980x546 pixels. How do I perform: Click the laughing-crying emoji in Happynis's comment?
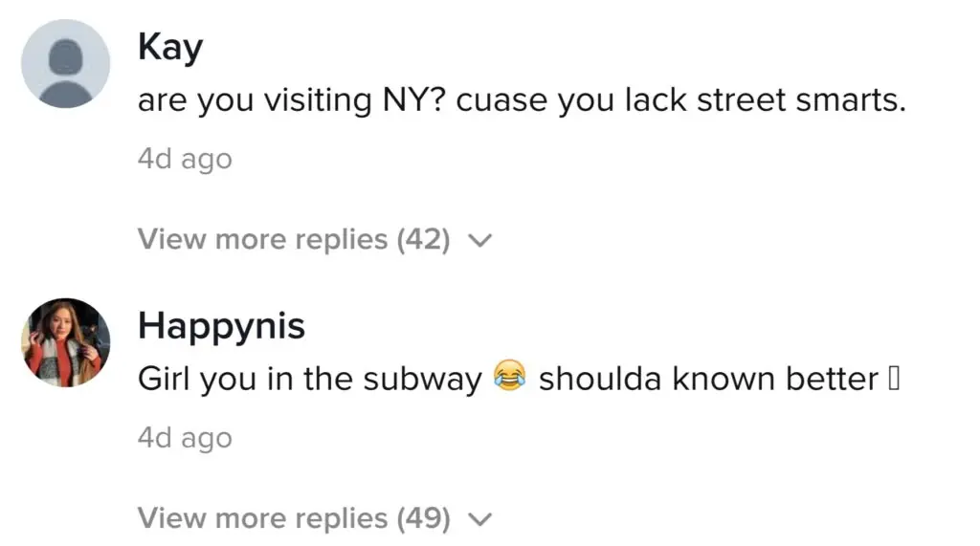pos(510,379)
